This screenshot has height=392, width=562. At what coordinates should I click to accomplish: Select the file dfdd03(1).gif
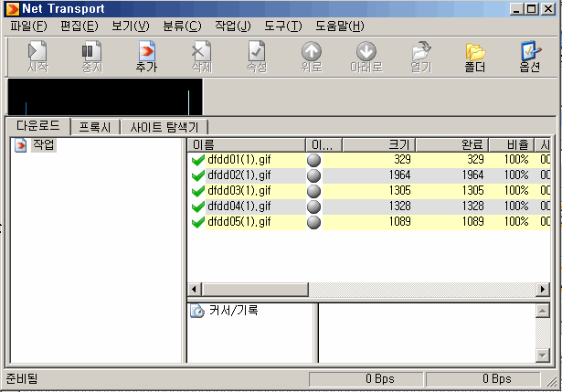point(239,191)
